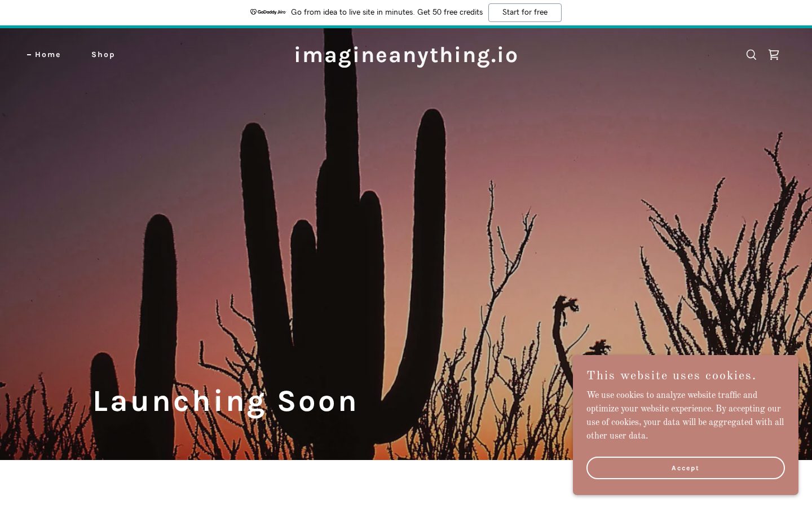
Task: Open the shopping cart icon
Action: click(774, 55)
